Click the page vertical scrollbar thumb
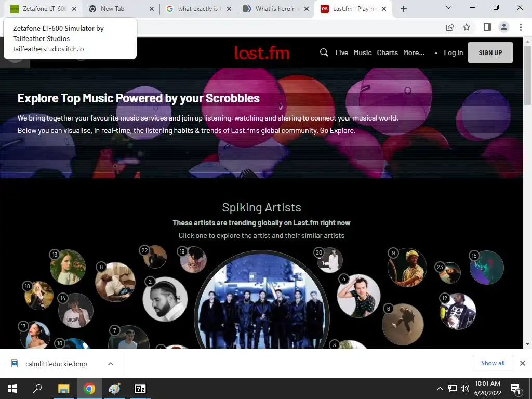 [527, 75]
